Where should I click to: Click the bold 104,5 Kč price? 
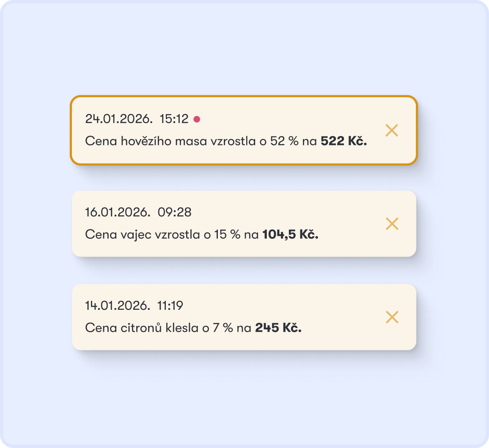coord(290,235)
